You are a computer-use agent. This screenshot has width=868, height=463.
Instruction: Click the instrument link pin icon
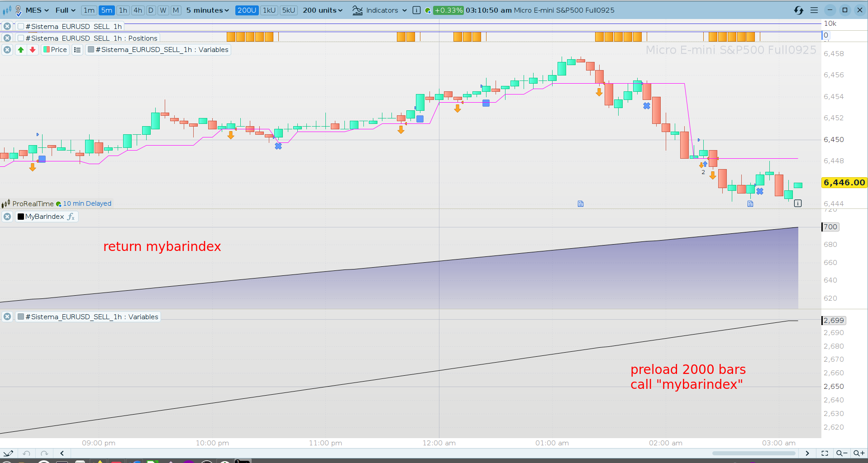19,10
